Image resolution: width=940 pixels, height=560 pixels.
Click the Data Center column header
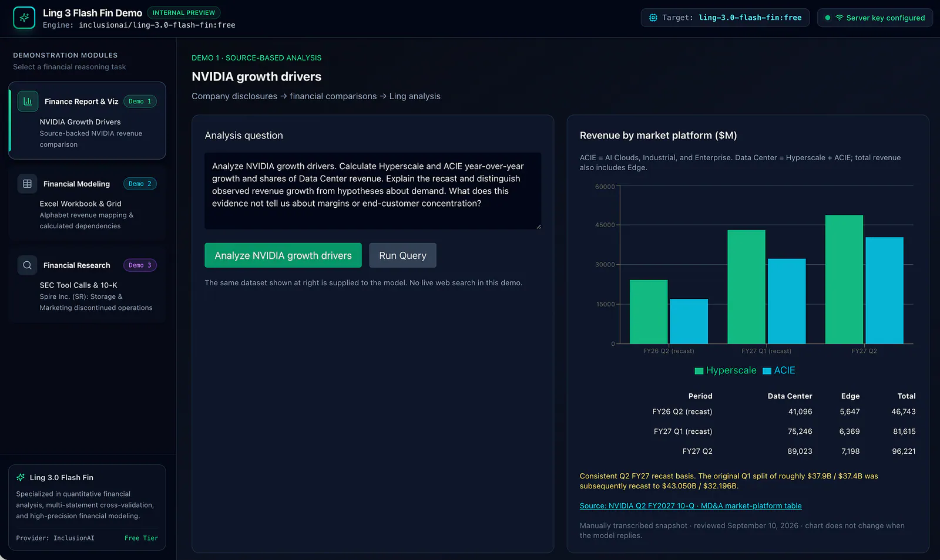[x=790, y=396]
